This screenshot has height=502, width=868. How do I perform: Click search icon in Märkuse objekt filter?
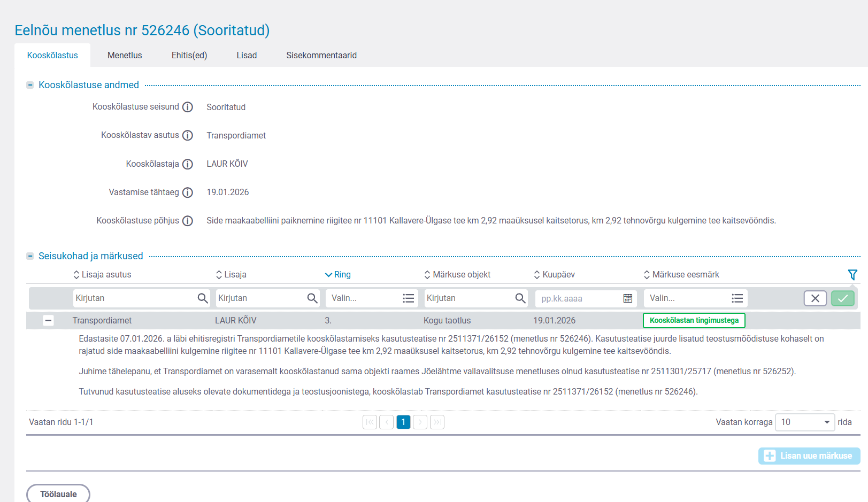coord(520,298)
